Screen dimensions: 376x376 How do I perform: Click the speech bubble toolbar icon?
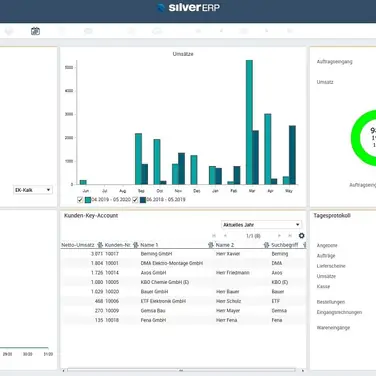pyautogui.click(x=88, y=31)
